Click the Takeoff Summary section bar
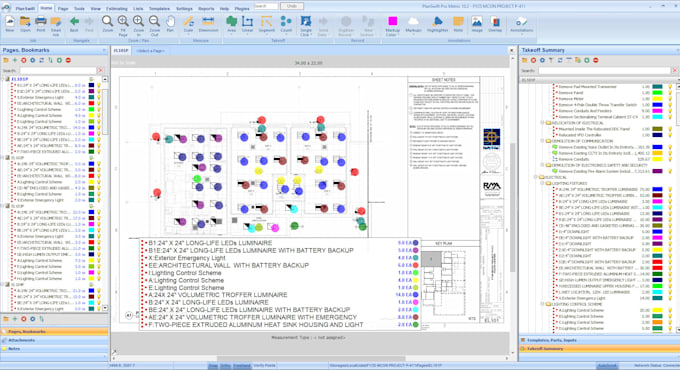This screenshot has width=680, height=370. (598, 348)
